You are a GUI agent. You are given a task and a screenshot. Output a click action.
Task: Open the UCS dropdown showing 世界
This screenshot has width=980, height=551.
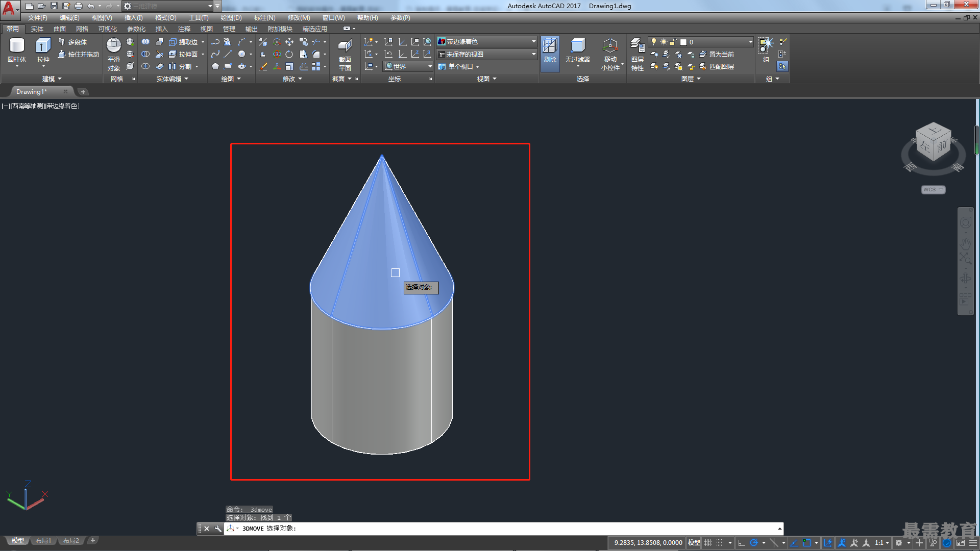[408, 66]
